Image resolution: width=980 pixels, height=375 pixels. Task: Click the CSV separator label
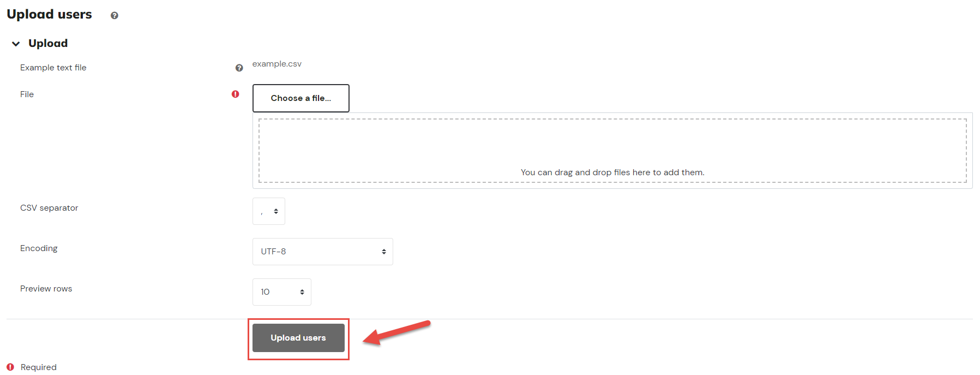[49, 208]
